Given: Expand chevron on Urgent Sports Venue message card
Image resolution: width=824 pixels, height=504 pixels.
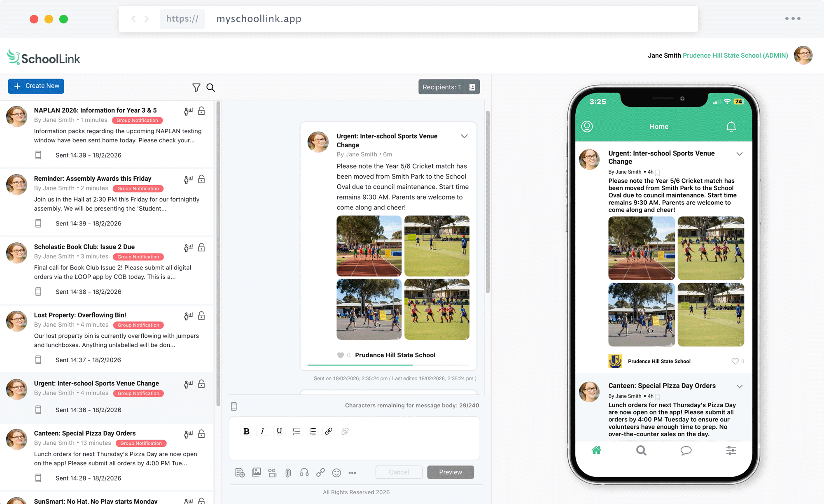Looking at the screenshot, I should point(464,136).
